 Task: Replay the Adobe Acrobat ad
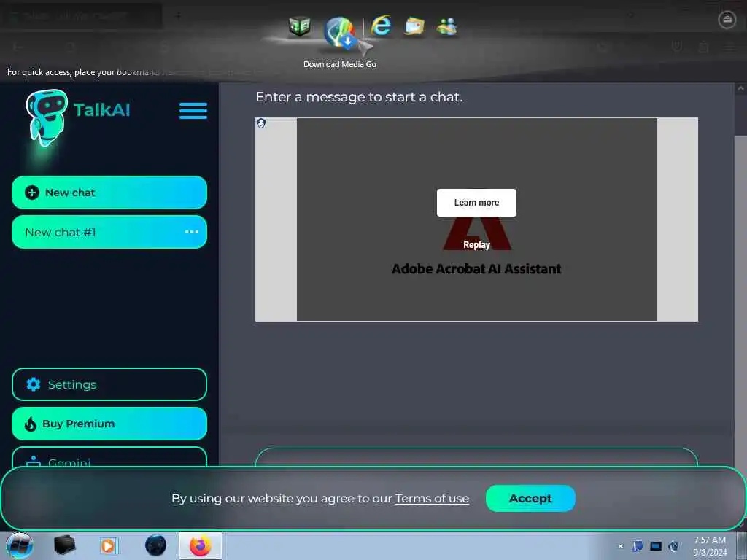tap(476, 245)
